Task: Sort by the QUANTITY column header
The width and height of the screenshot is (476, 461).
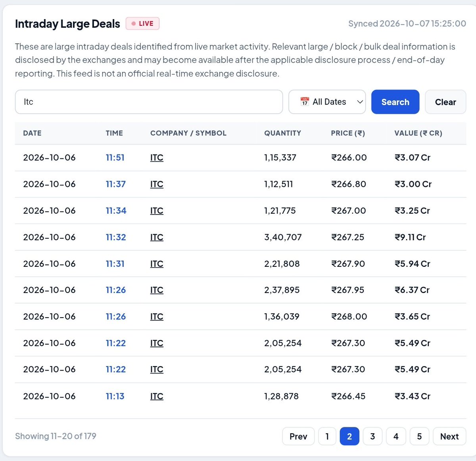Action: 282,133
